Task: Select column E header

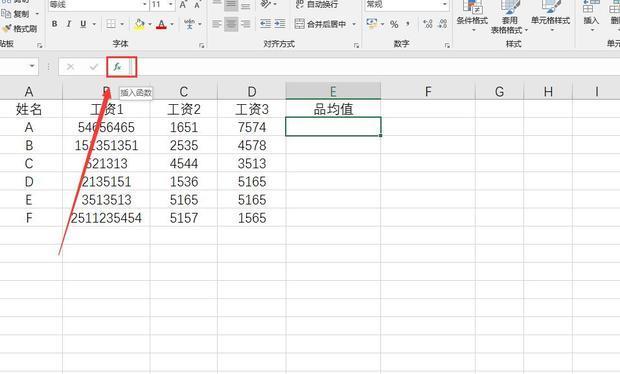Action: pos(333,91)
